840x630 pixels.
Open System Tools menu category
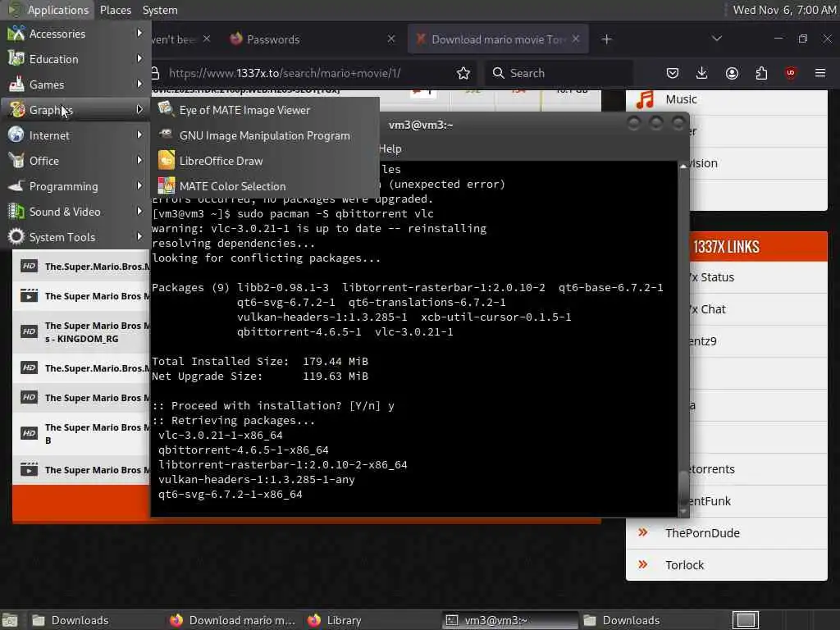click(x=75, y=237)
